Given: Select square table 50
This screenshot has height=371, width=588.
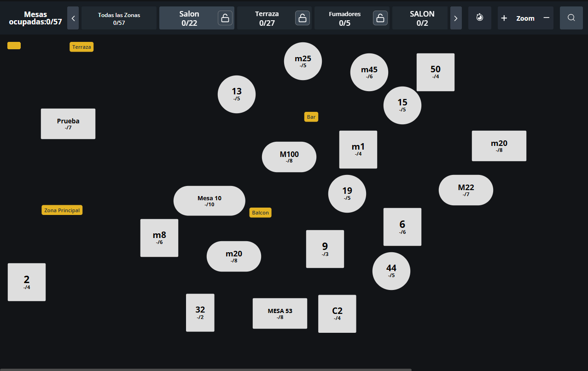Looking at the screenshot, I should [436, 72].
